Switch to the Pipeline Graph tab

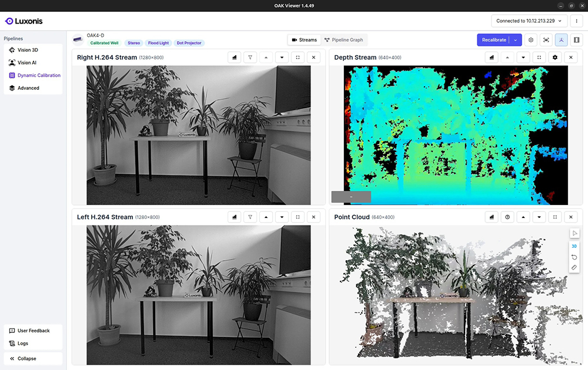point(343,40)
